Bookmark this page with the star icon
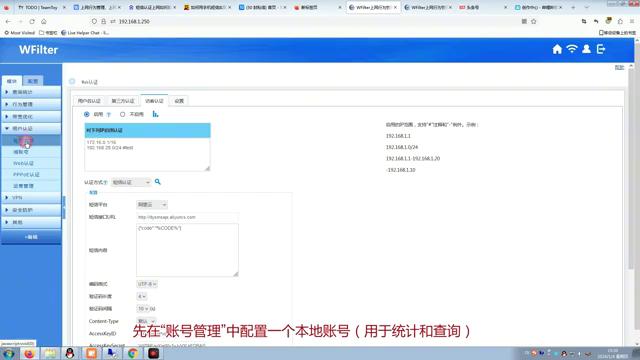 pos(533,21)
